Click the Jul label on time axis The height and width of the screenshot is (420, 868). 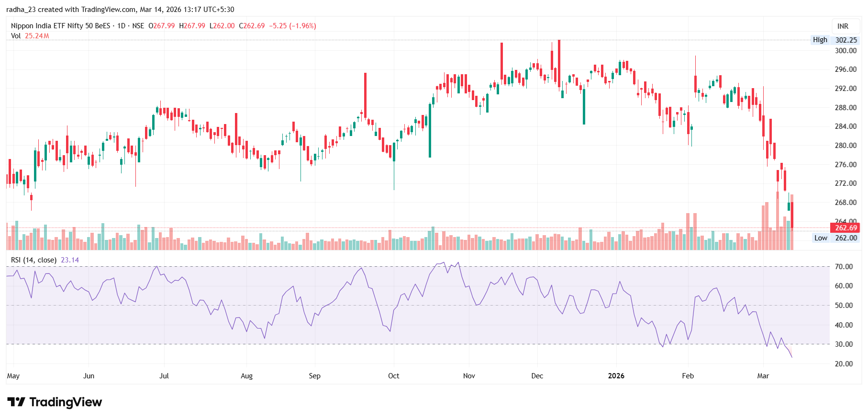[x=164, y=376]
